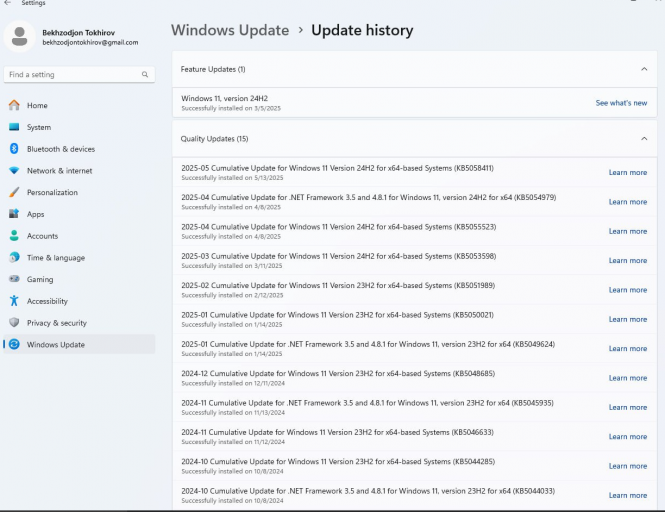Click the user email bekhzodjontokhirov@gmail.com
Screen dimensions: 665x512
(90, 42)
